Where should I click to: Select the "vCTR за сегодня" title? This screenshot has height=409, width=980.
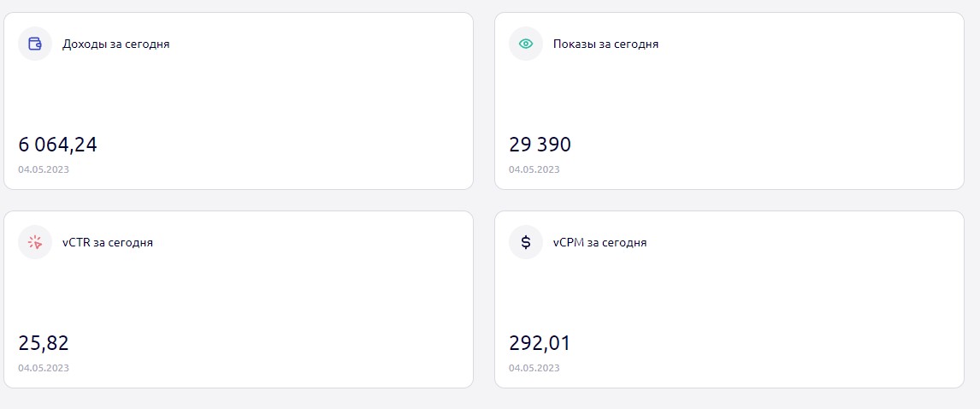(108, 243)
